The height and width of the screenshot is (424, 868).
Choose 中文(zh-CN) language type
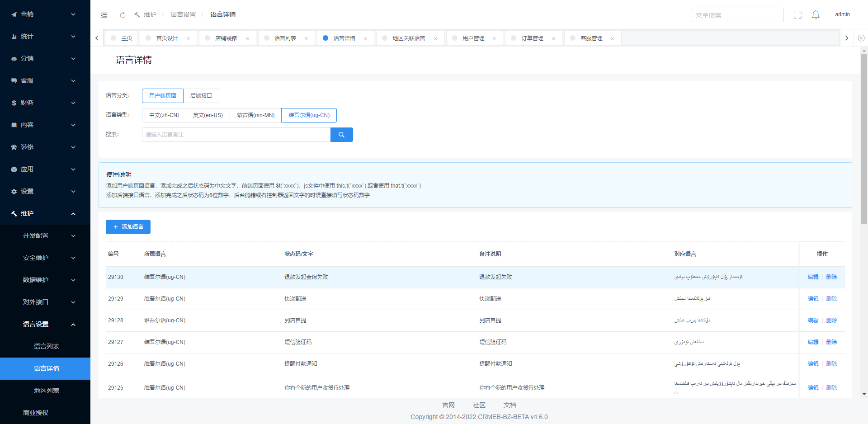click(164, 115)
